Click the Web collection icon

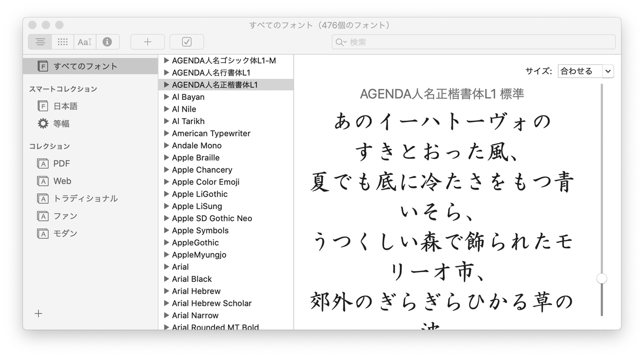(43, 181)
